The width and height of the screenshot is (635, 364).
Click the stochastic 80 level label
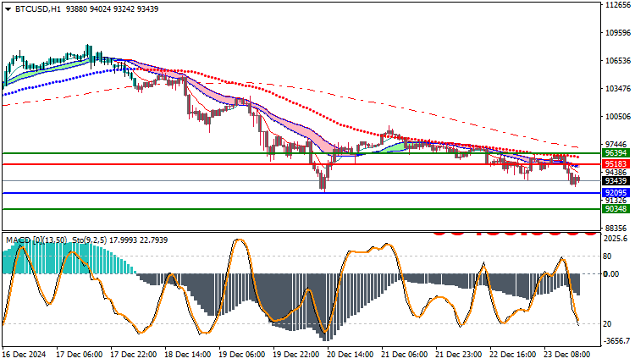[607, 256]
